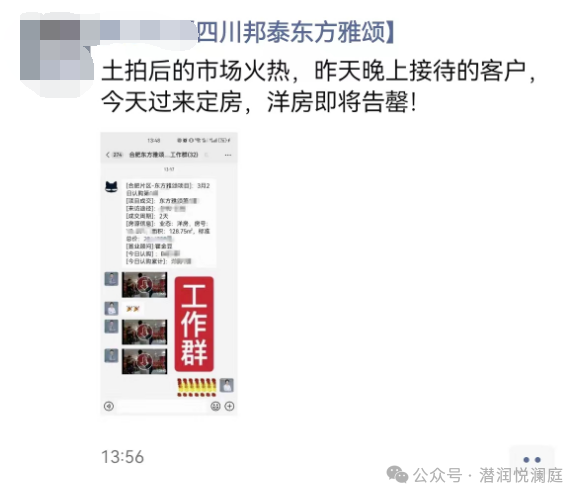581x498 pixels.
Task: Open the three-dot chat menu
Action: coord(228,155)
